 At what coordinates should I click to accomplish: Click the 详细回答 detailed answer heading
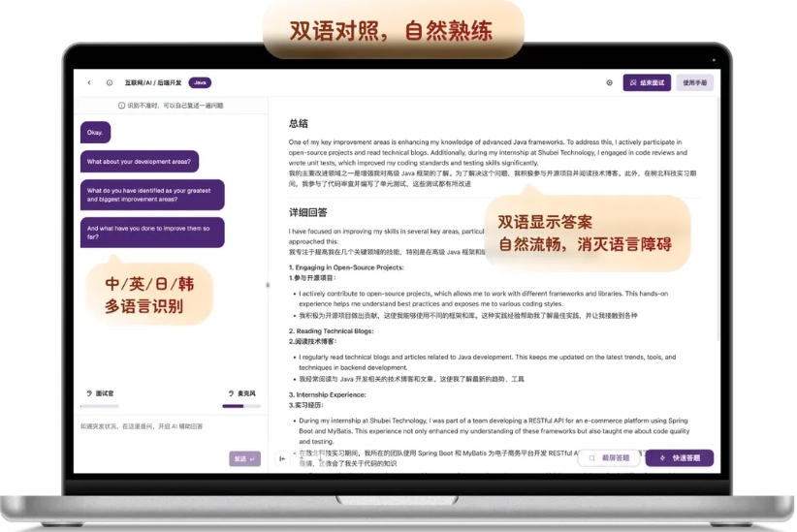(308, 212)
